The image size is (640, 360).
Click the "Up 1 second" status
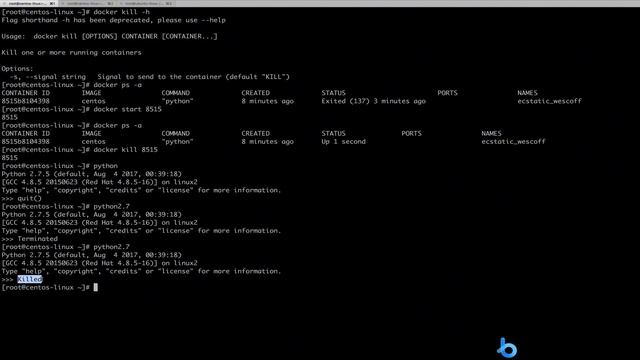tap(344, 142)
